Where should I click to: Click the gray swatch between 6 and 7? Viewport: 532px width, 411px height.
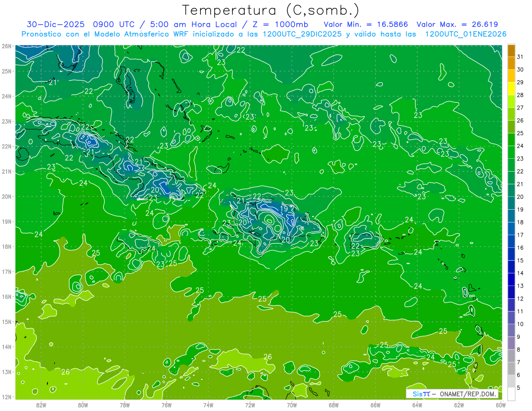point(511,368)
